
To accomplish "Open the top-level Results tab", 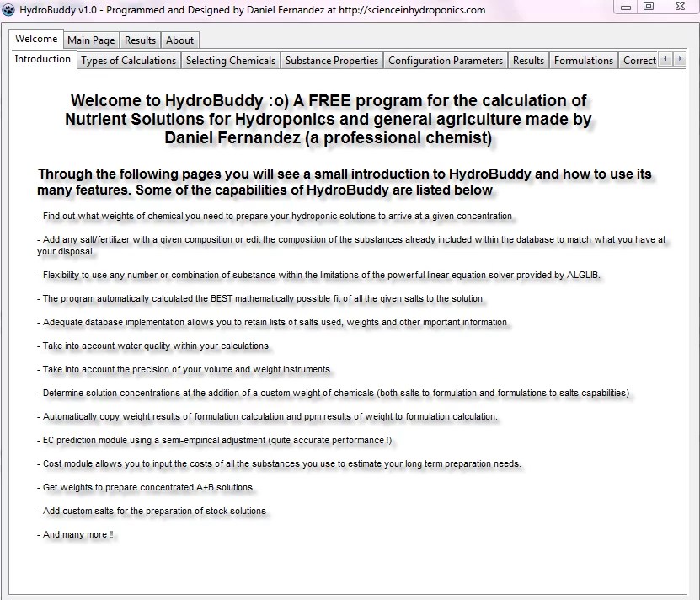I will tap(140, 40).
